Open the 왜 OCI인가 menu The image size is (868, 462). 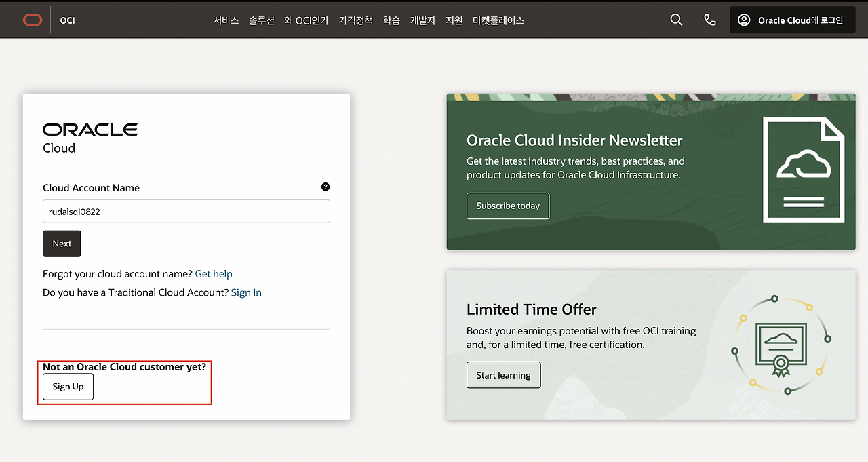307,20
